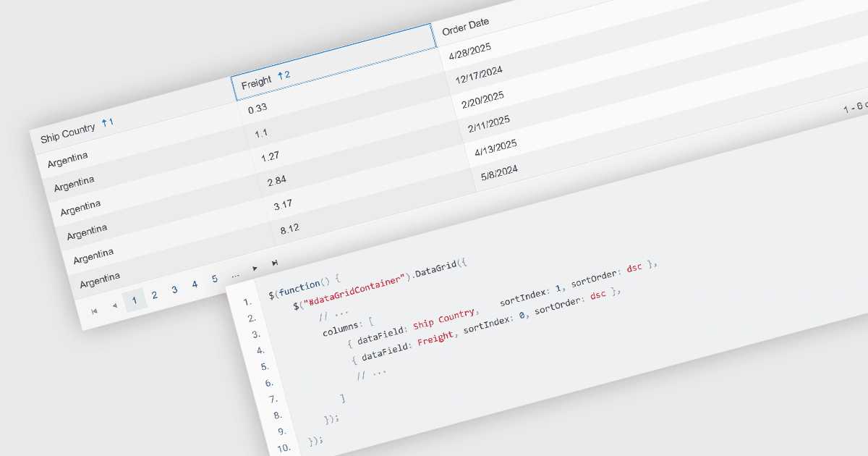This screenshot has height=456, width=868.
Task: Click the order date 4/28/2025
Action: pyautogui.click(x=470, y=51)
